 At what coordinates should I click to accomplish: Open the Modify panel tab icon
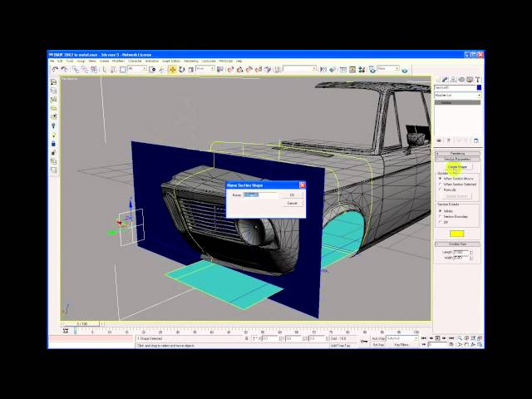(x=445, y=80)
